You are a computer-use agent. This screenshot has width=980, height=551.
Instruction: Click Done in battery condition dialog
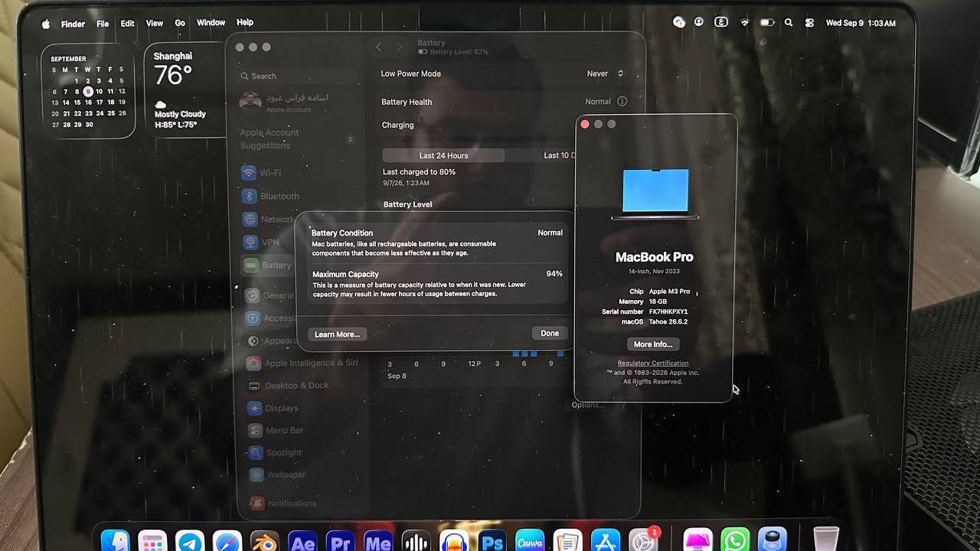[550, 334]
